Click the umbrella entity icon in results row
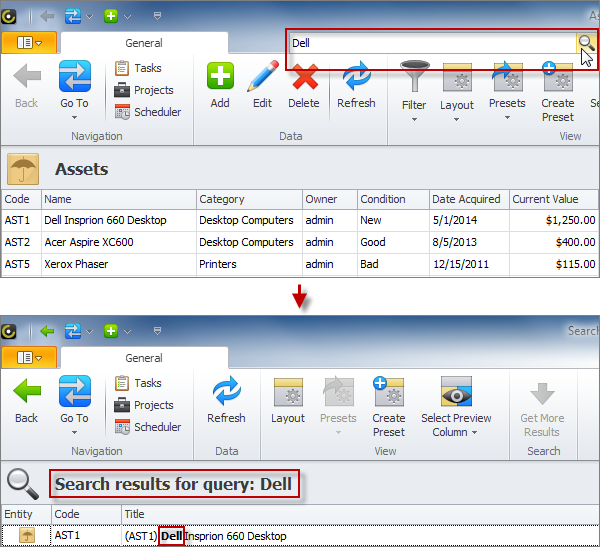The image size is (600, 547). tap(27, 535)
